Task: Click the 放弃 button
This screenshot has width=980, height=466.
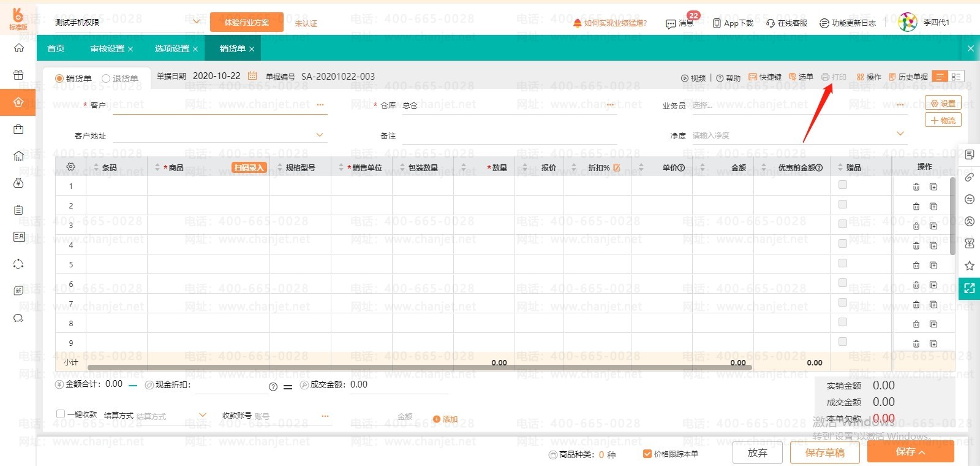Action: coord(758,453)
